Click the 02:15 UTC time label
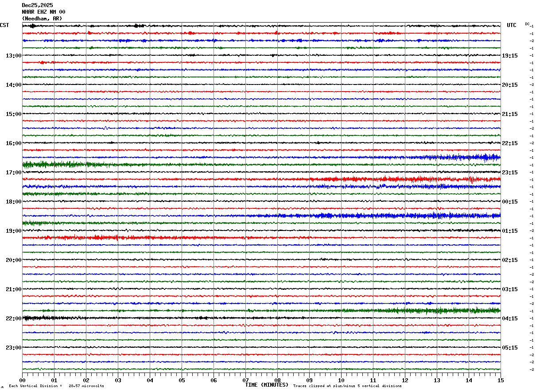Viewport: 536px width, 392px height. click(510, 260)
